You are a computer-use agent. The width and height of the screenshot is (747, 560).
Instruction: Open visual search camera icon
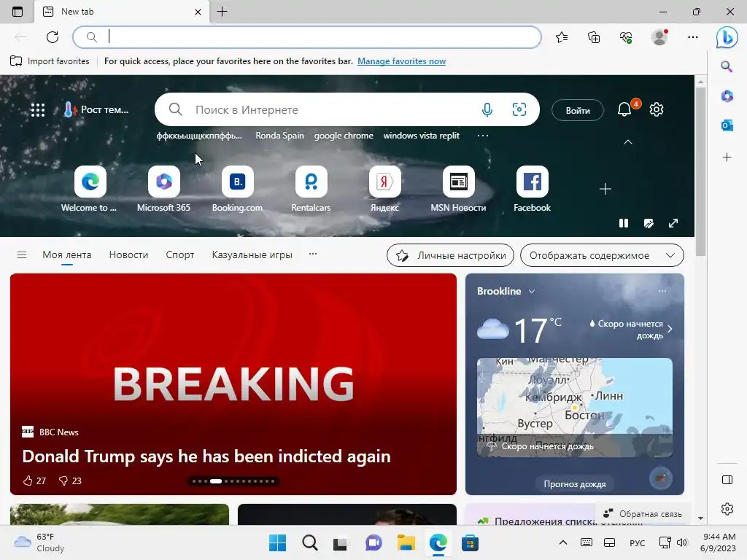click(519, 109)
